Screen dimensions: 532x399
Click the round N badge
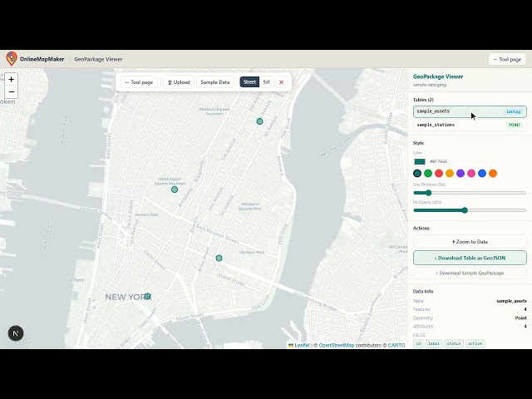pos(16,333)
